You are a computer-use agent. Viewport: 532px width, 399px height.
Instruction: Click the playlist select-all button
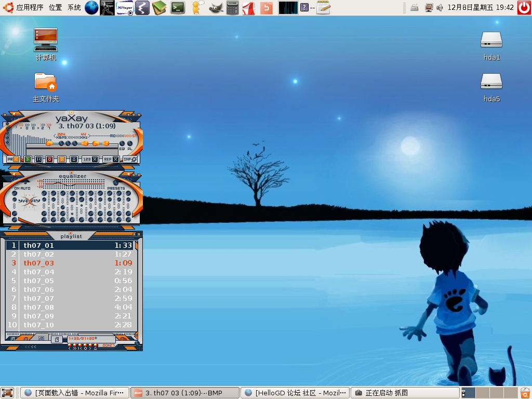tap(41, 338)
